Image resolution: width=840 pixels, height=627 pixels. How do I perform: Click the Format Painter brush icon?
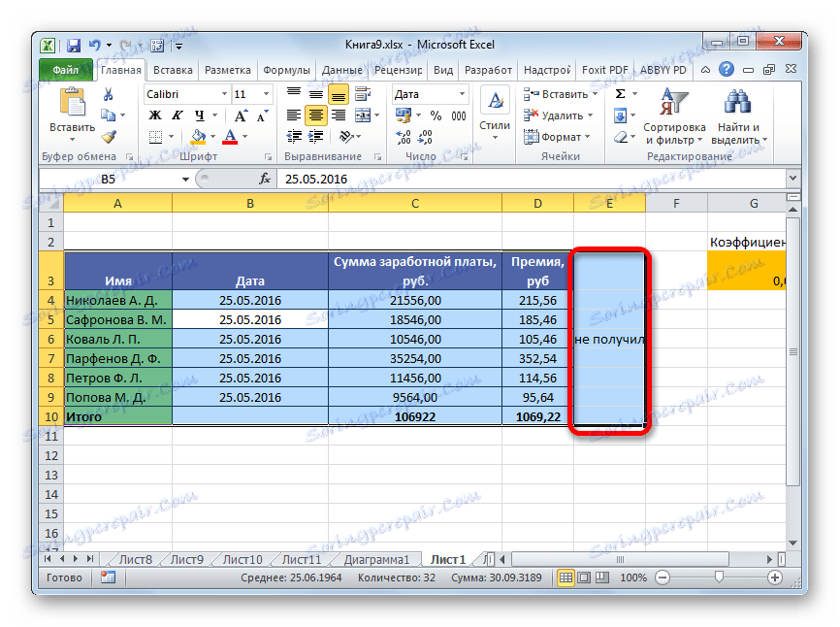[x=109, y=137]
